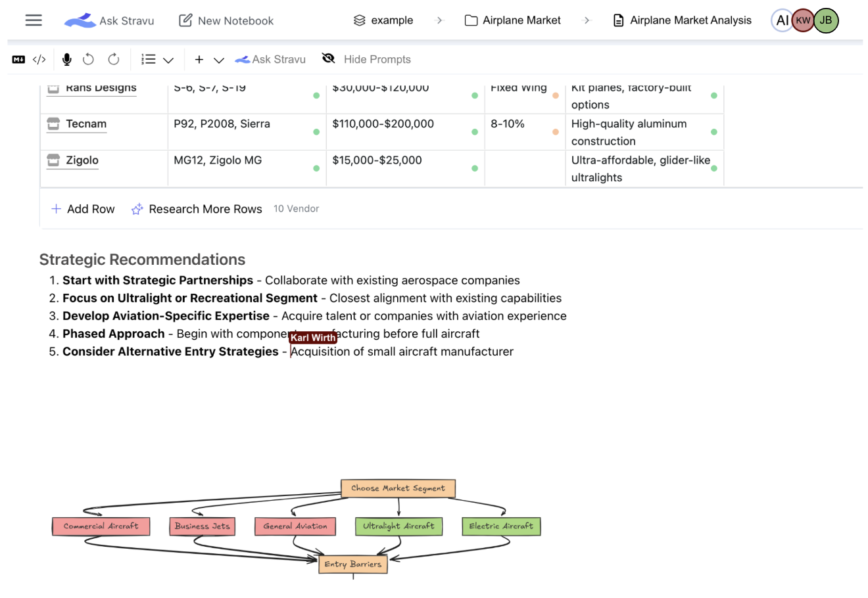
Task: Expand the insert dropdown chevron
Action: pos(219,60)
